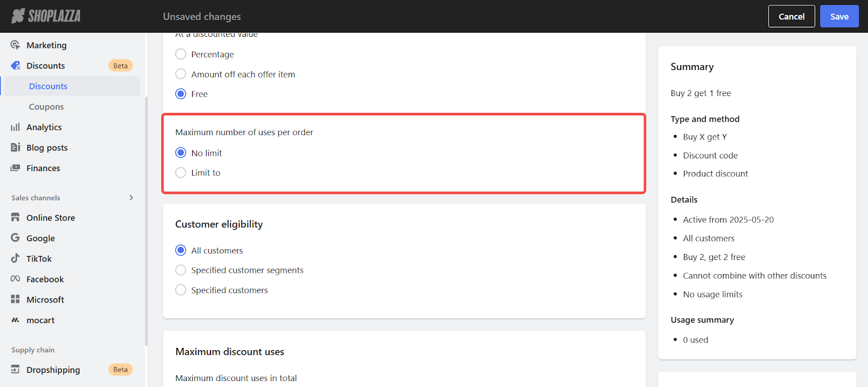
Task: Click the Google channel icon
Action: 15,238
